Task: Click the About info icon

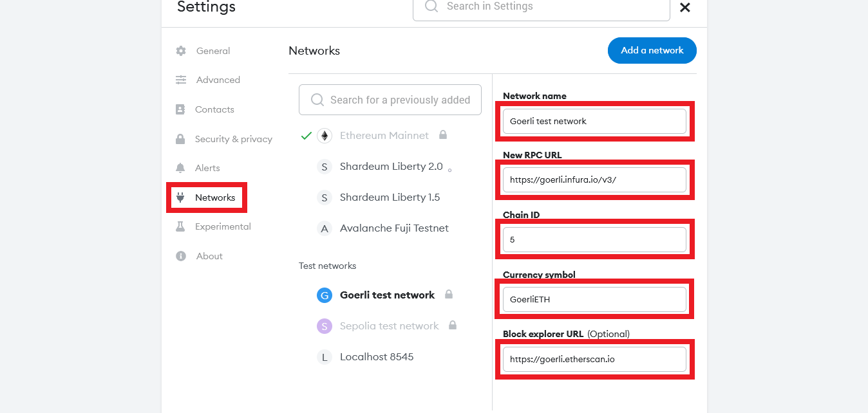Action: [x=181, y=256]
